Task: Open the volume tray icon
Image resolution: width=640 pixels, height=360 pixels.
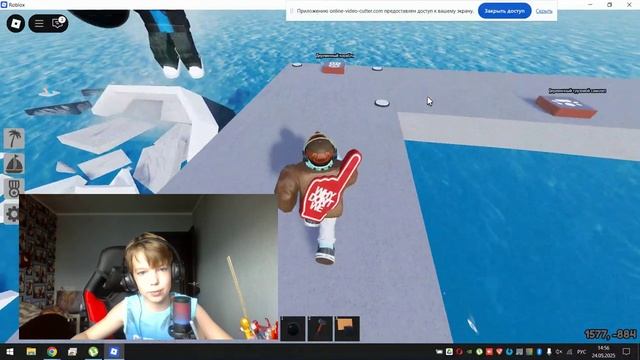Action: 559,351
